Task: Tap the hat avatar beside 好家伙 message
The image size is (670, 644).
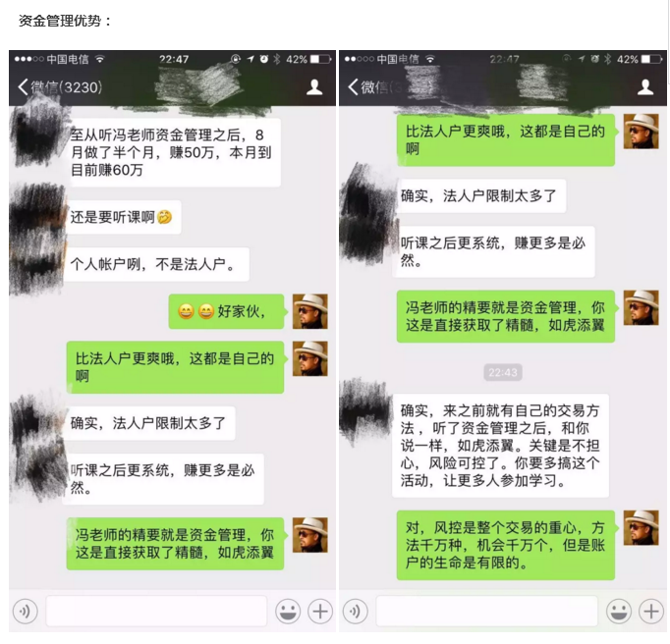Action: [x=310, y=311]
